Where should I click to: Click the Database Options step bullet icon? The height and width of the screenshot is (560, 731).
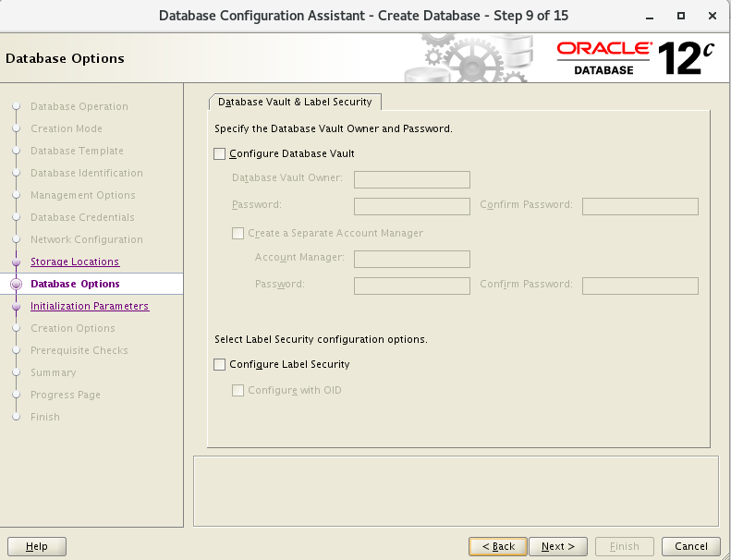pos(16,285)
